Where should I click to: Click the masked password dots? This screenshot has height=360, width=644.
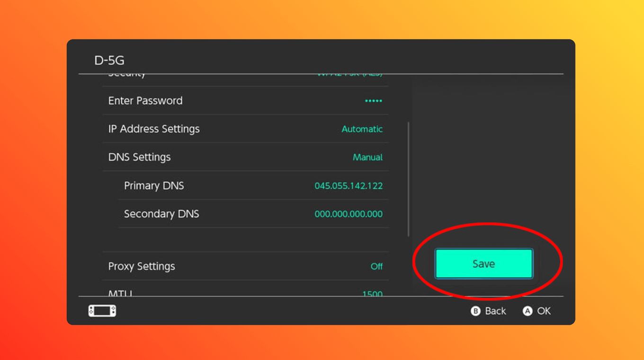pyautogui.click(x=374, y=100)
